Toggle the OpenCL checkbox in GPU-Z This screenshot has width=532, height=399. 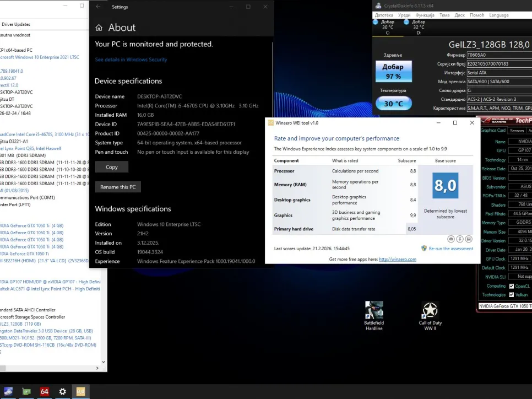512,286
